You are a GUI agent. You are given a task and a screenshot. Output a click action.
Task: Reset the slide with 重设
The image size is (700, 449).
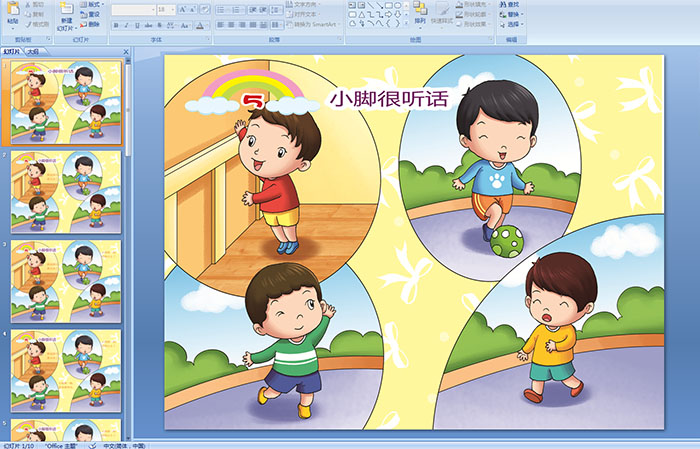tap(90, 14)
